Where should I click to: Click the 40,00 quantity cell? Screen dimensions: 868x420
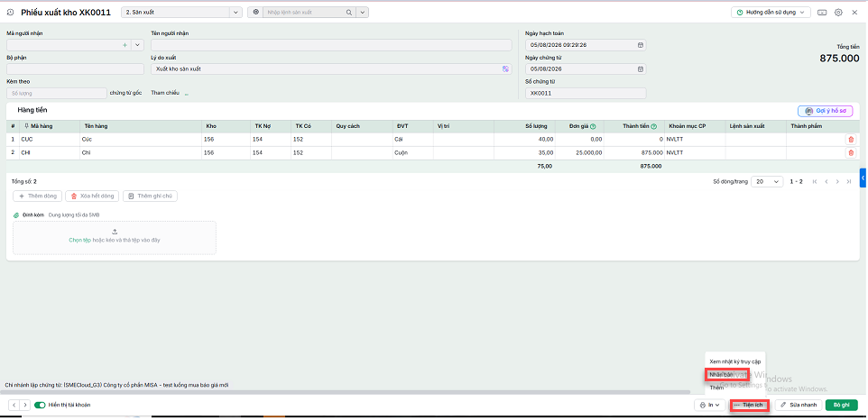(525, 140)
